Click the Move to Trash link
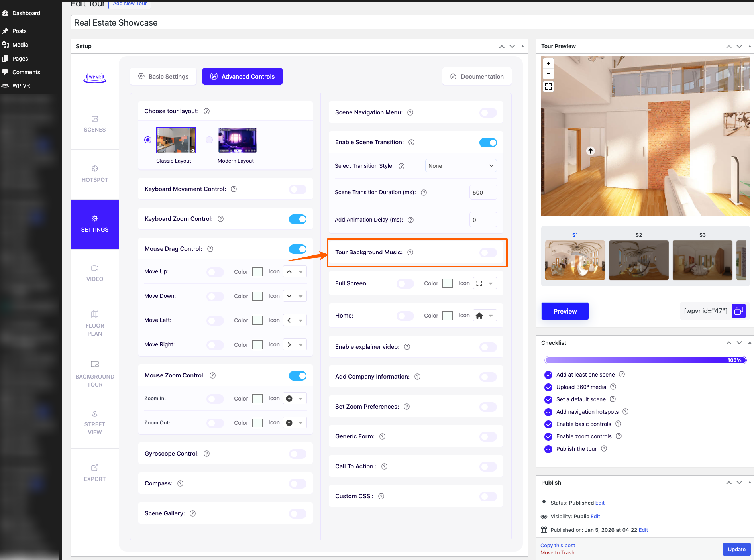754x560 pixels. pos(557,552)
